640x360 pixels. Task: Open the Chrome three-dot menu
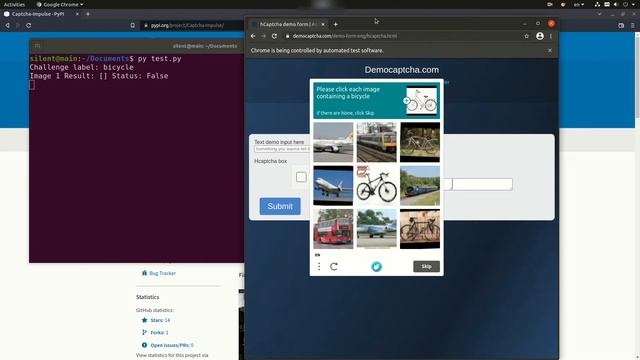point(551,36)
